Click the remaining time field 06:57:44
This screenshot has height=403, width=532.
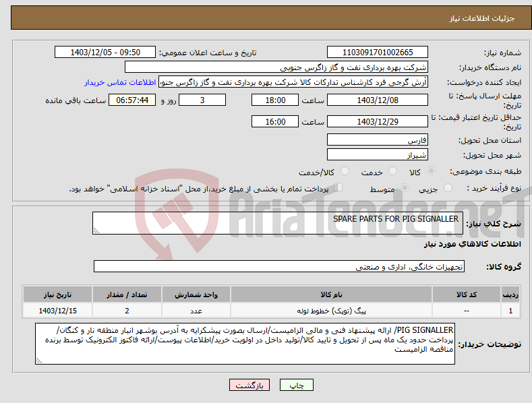(132, 100)
